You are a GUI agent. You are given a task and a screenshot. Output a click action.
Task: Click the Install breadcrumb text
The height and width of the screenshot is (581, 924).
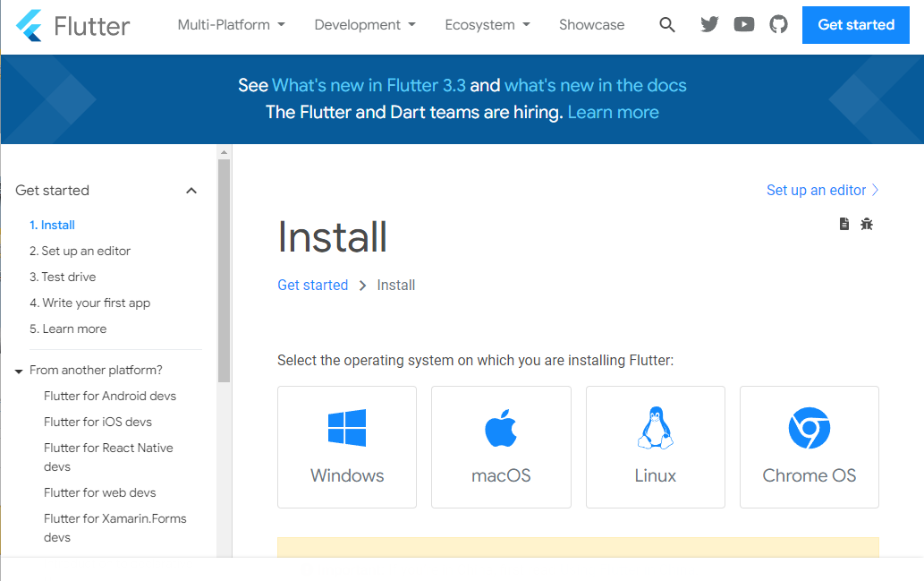click(396, 285)
